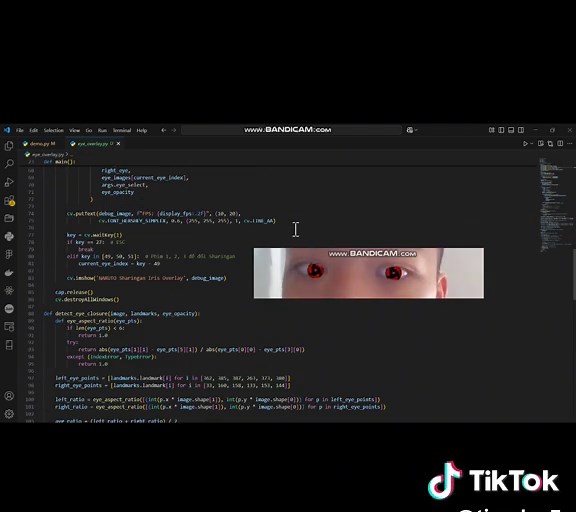Click the 'cv.destroyAllWindows()' code line
The width and height of the screenshot is (576, 512).
[x=87, y=300]
